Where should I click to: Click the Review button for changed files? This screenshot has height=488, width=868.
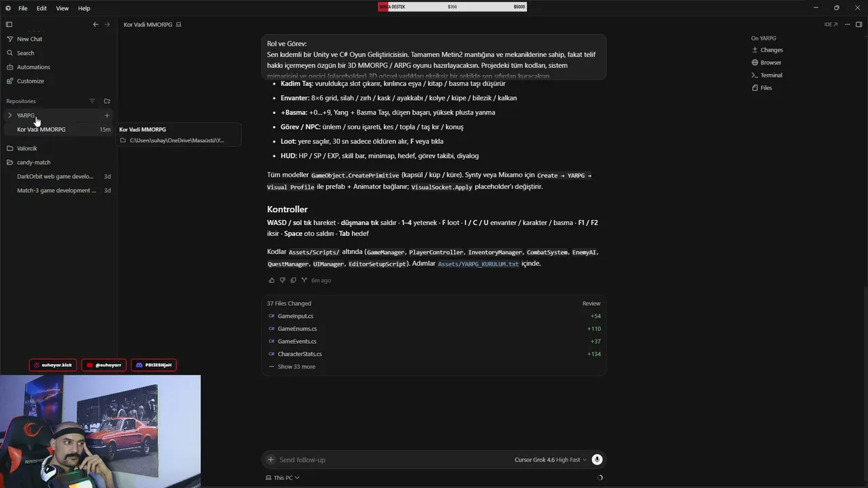(591, 304)
